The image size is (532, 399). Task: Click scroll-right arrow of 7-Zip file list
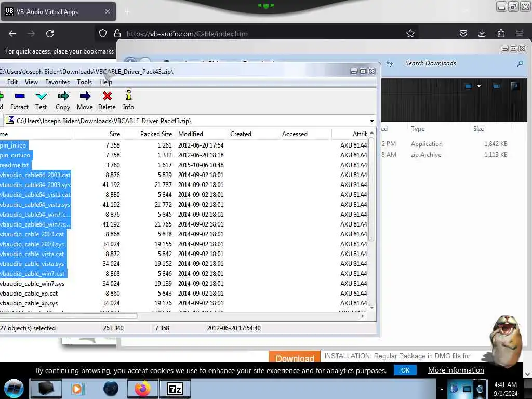tap(362, 316)
